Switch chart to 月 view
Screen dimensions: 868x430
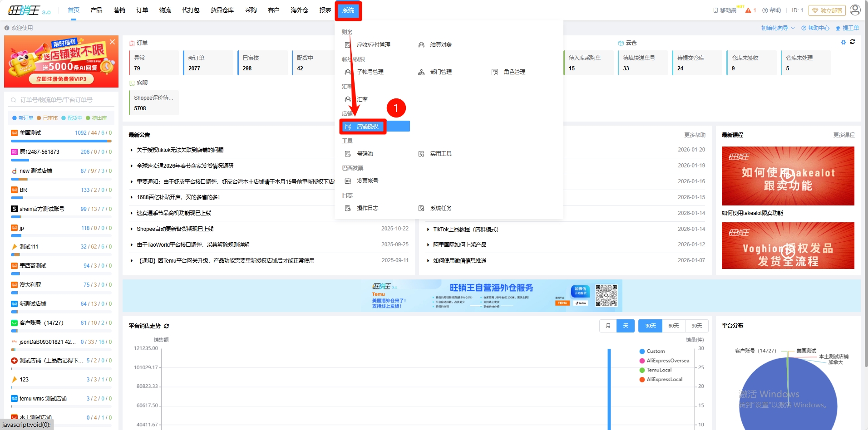click(x=608, y=326)
